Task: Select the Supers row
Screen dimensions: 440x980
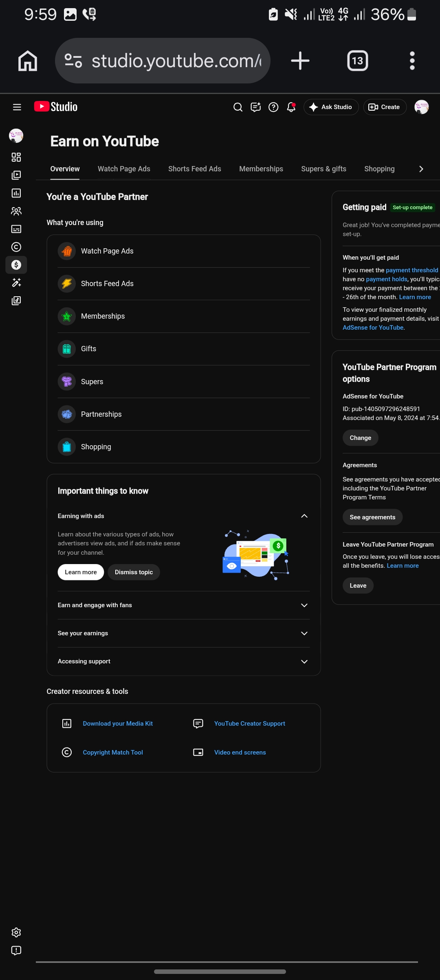Action: 184,382
